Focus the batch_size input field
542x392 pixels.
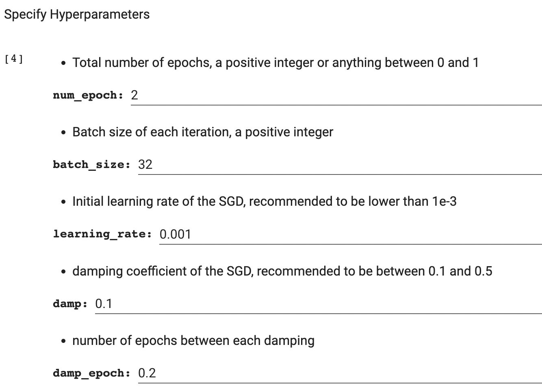(x=340, y=165)
